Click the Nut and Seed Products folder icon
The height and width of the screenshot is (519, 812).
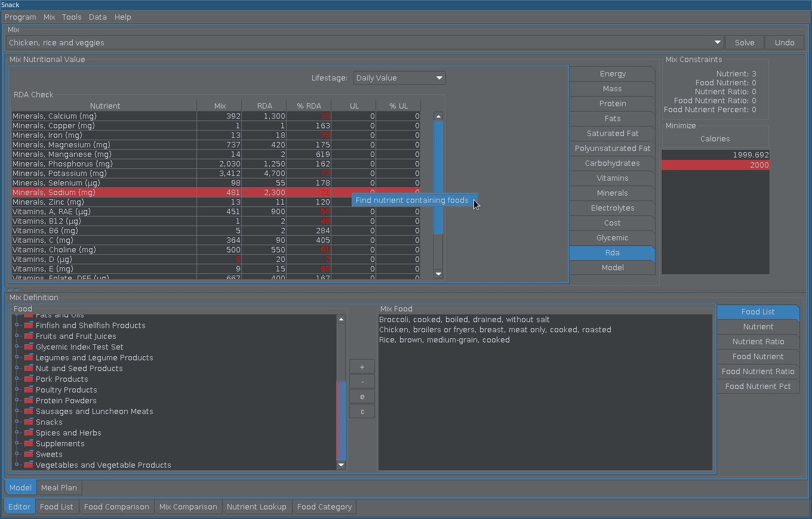tap(28, 368)
